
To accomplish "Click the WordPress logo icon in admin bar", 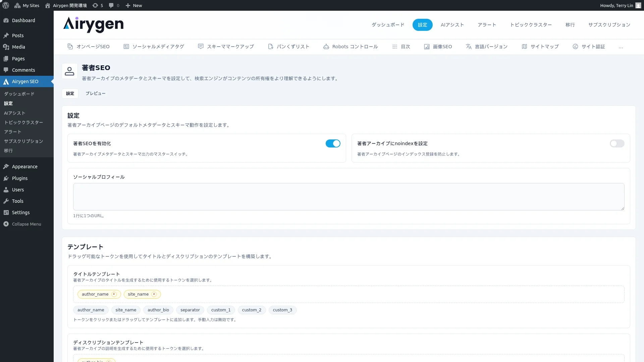I will pyautogui.click(x=6, y=5).
